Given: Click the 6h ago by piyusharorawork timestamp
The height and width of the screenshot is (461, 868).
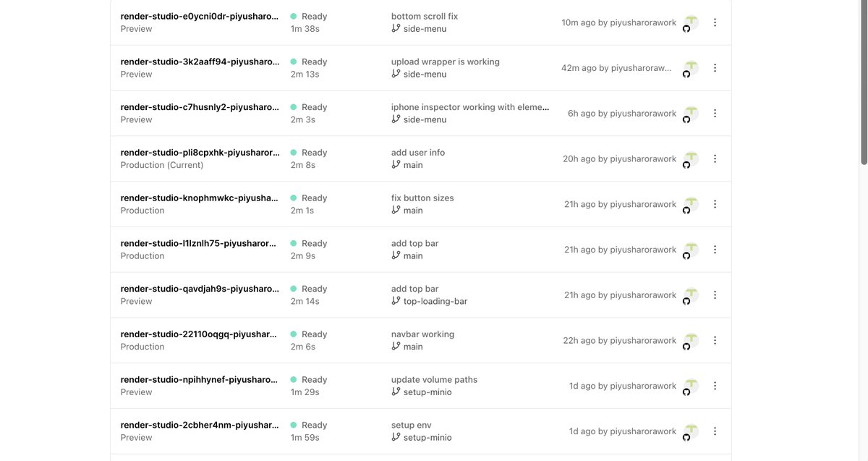Looking at the screenshot, I should coord(622,114).
